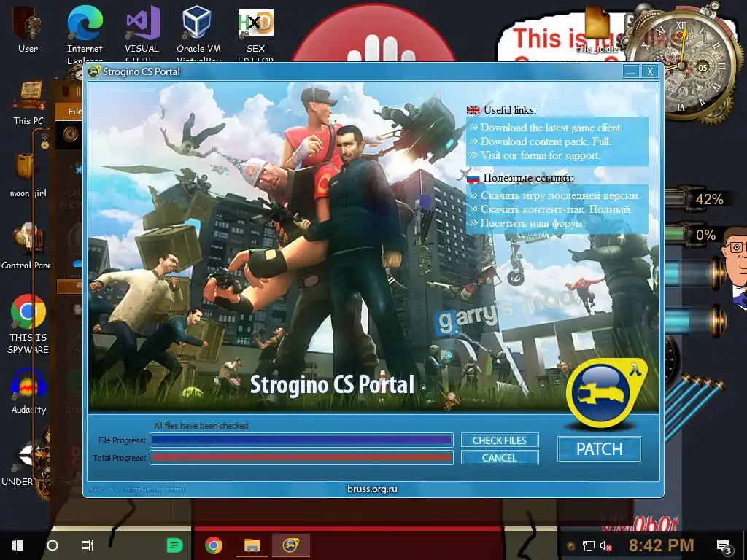This screenshot has width=747, height=560.
Task: Open Russian 'Посетить наш форум' link
Action: point(532,223)
